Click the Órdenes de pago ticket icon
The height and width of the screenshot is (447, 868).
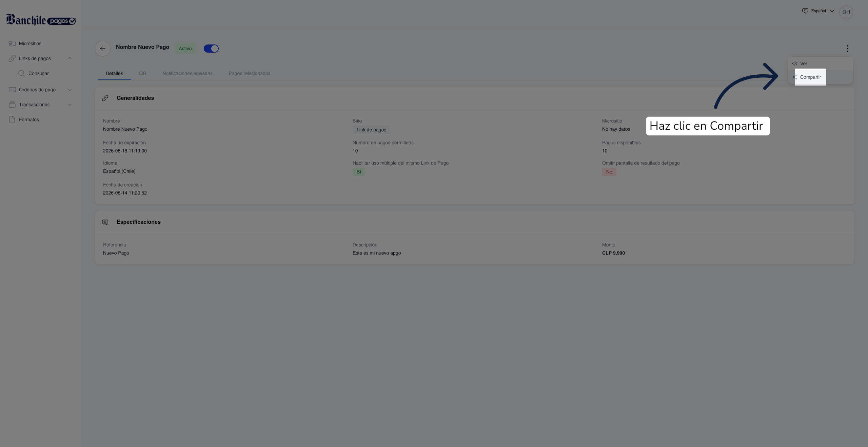(x=12, y=90)
